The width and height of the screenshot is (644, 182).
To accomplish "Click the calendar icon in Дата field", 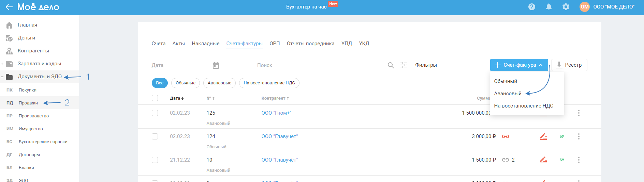I will (x=216, y=65).
